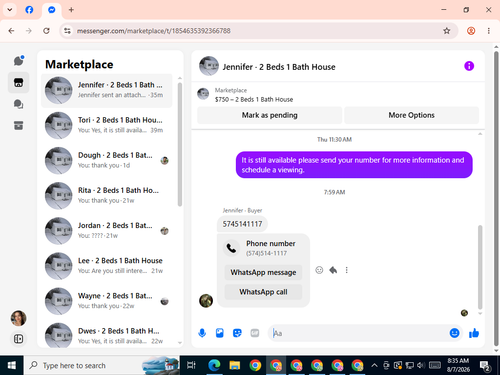Reply to Jennifer's phone number message
The width and height of the screenshot is (500, 375).
333,270
